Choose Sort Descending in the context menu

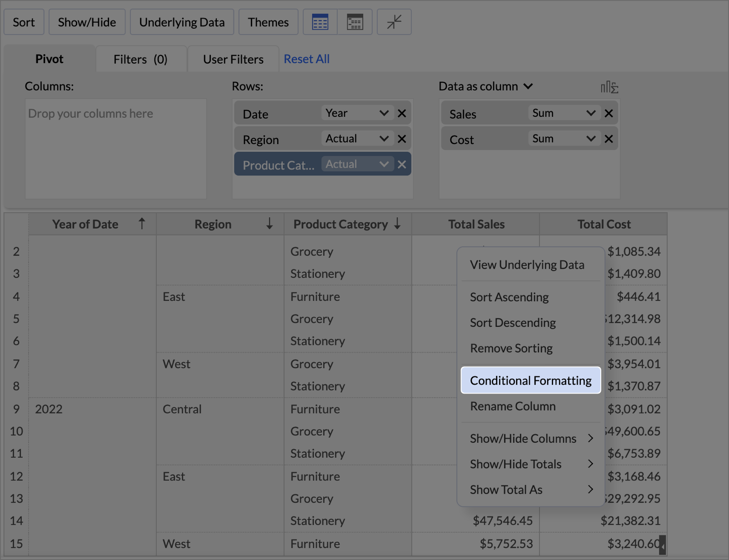click(531, 322)
